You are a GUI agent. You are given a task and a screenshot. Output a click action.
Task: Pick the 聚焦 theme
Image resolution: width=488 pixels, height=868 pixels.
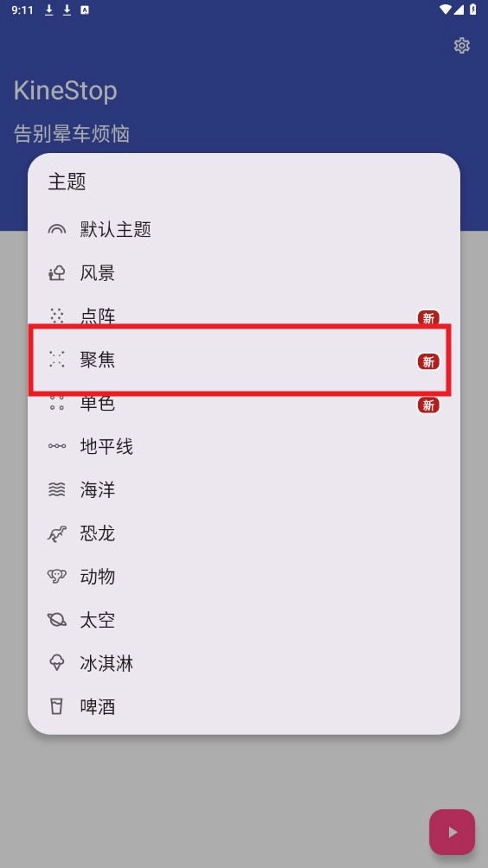tap(244, 360)
